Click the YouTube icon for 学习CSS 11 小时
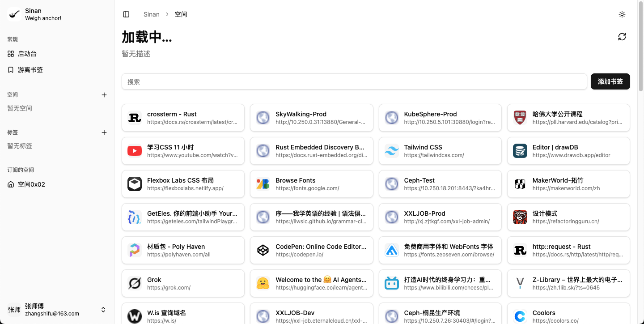Viewport: 644px width, 324px height. point(135,151)
